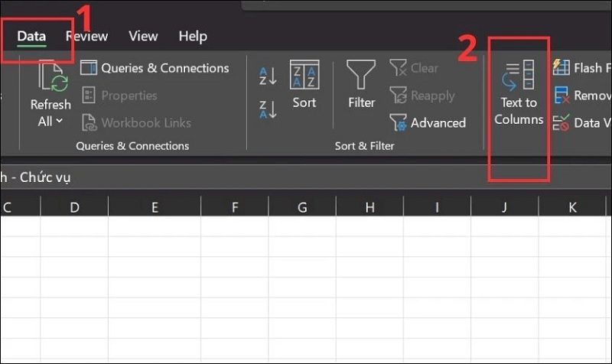612x364 pixels.
Task: Toggle the Filter funnel
Action: pyautogui.click(x=361, y=84)
